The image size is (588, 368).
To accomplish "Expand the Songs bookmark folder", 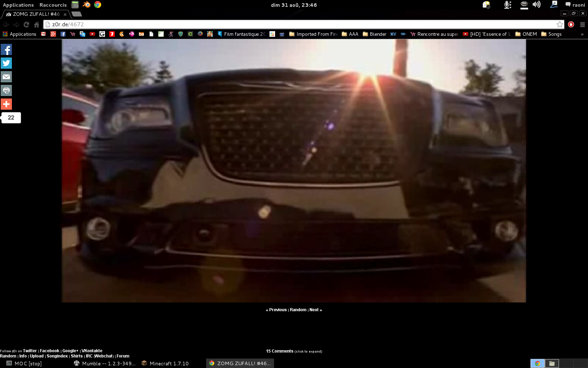I will pyautogui.click(x=551, y=34).
